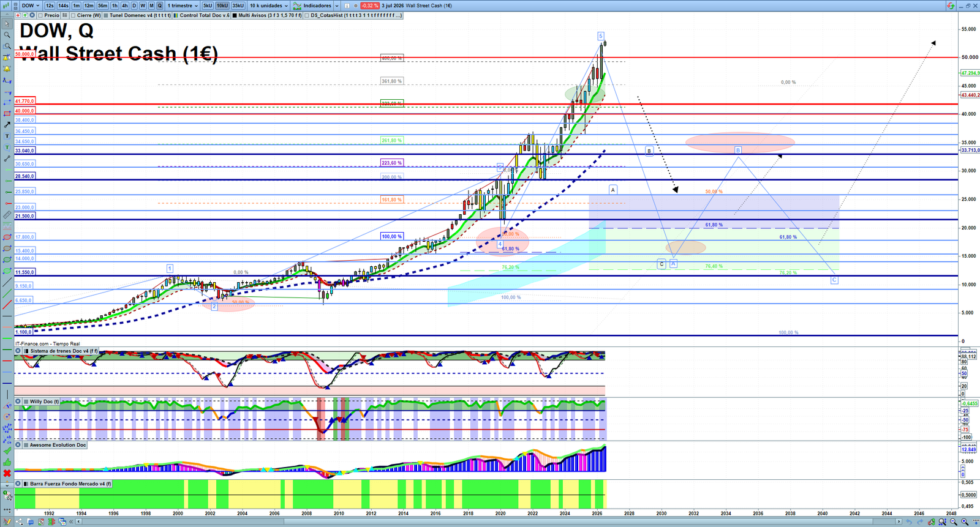The width and height of the screenshot is (980, 527).
Task: Click the green checkmark tool
Action: click(7, 451)
